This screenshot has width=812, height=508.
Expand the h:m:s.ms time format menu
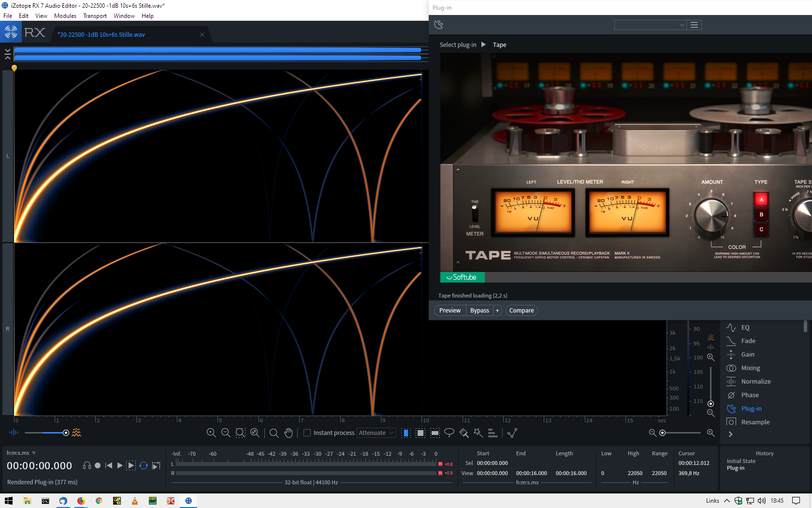[x=34, y=453]
